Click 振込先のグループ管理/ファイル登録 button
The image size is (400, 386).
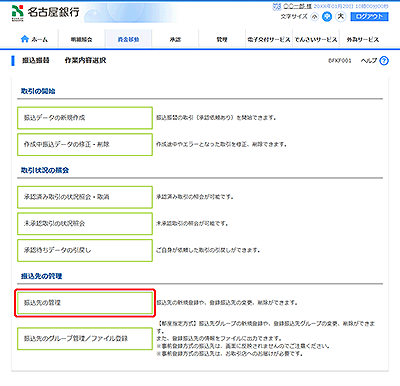click(85, 339)
